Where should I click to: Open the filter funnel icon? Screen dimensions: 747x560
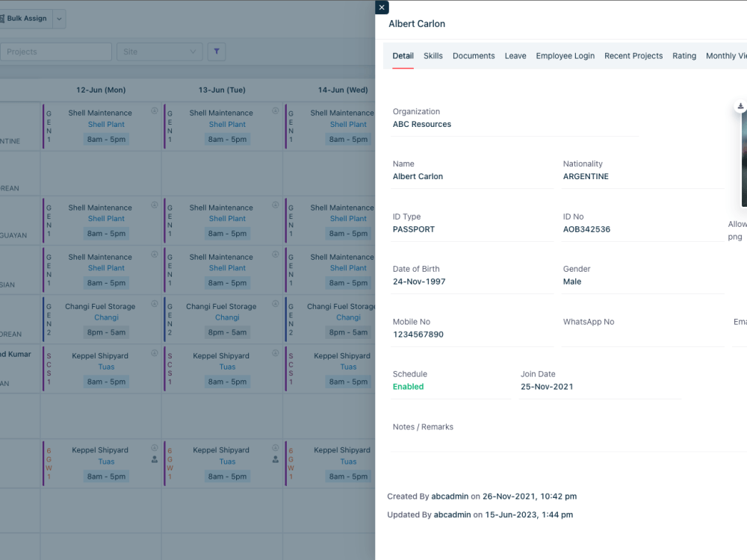[x=216, y=52]
